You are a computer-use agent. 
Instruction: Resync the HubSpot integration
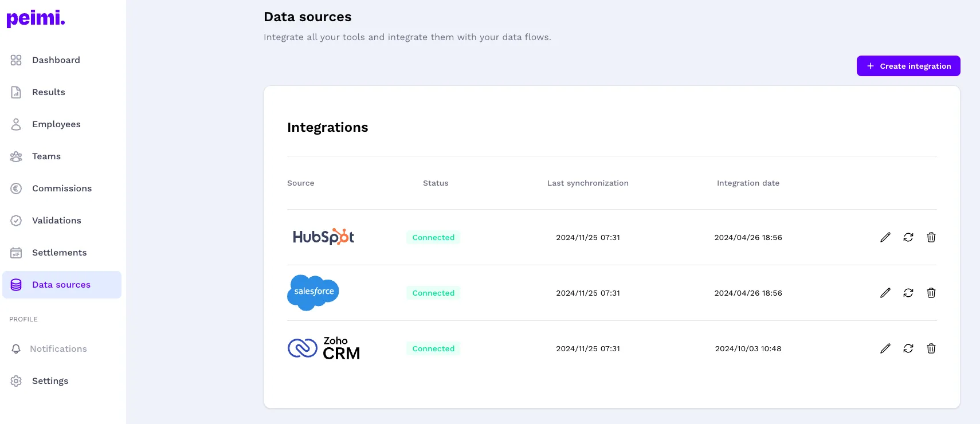[x=908, y=237]
